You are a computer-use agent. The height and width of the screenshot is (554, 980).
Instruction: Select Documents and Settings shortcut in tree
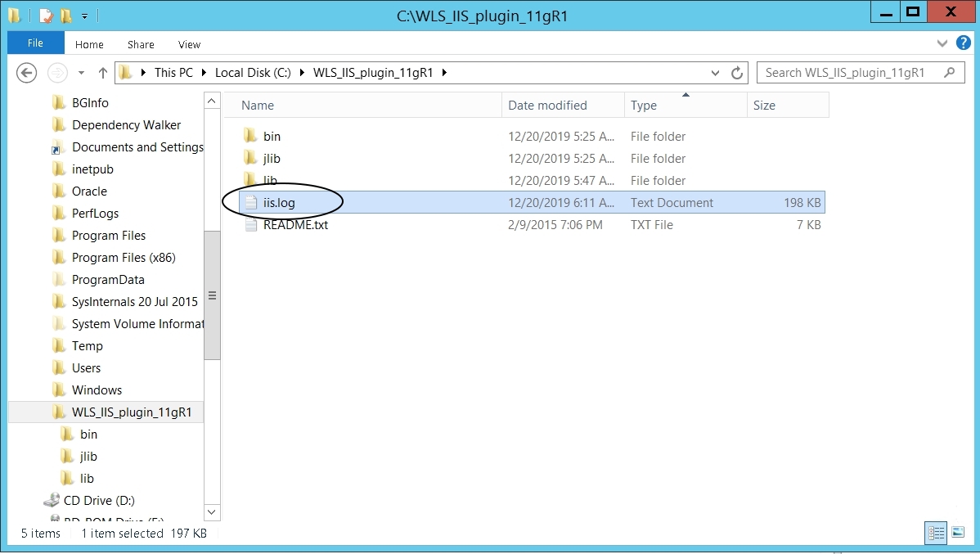(137, 147)
